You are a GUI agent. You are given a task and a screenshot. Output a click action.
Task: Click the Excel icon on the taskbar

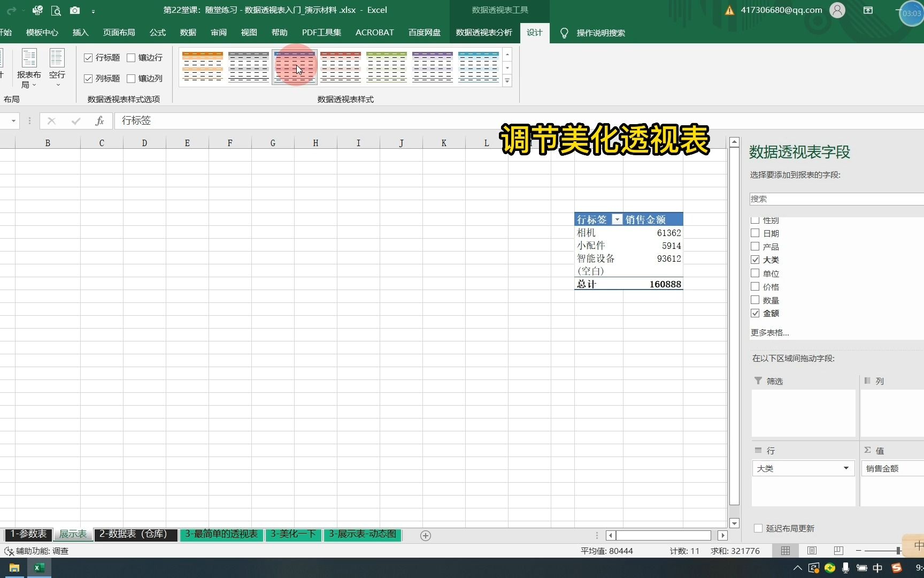point(38,568)
